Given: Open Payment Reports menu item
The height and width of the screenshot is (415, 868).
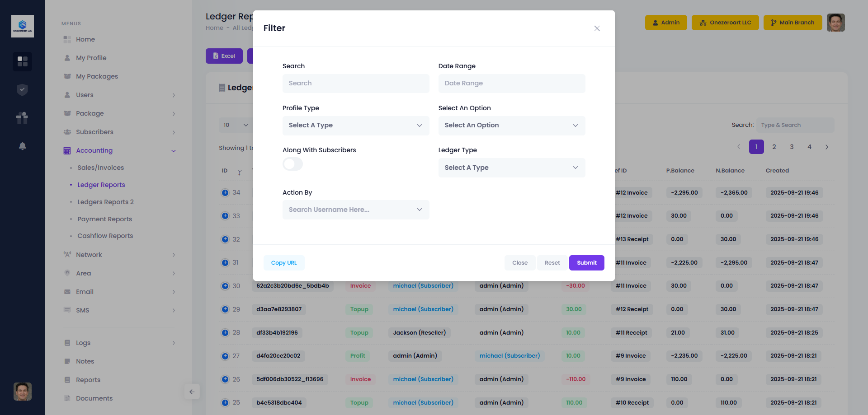Looking at the screenshot, I should point(104,219).
